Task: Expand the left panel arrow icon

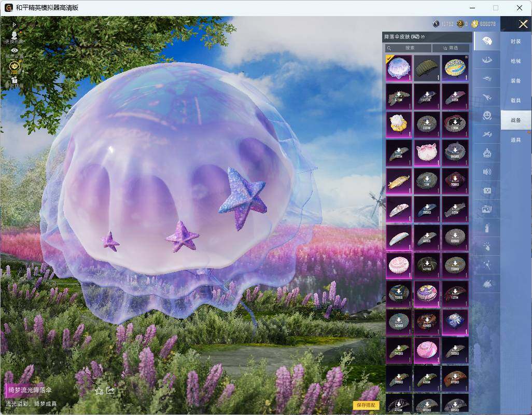Action: click(x=14, y=24)
